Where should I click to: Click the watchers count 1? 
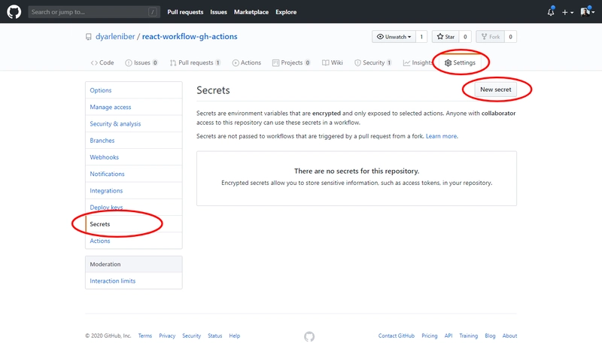pyautogui.click(x=421, y=37)
